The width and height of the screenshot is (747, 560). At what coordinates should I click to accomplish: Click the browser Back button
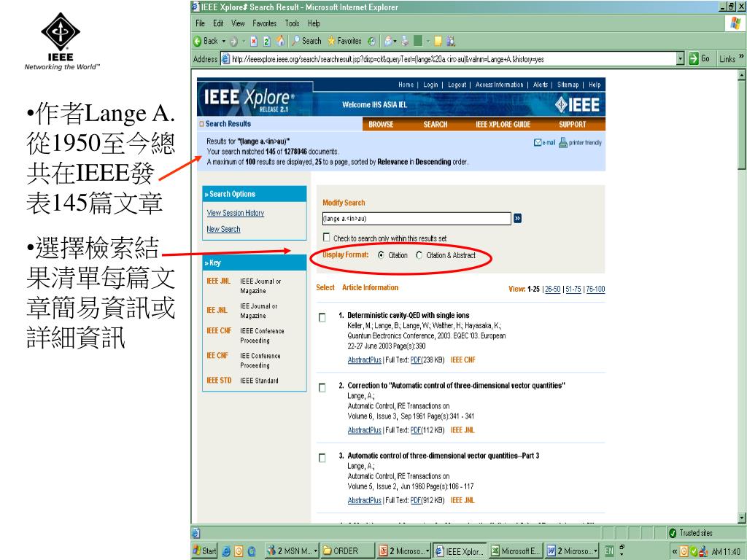(x=206, y=41)
